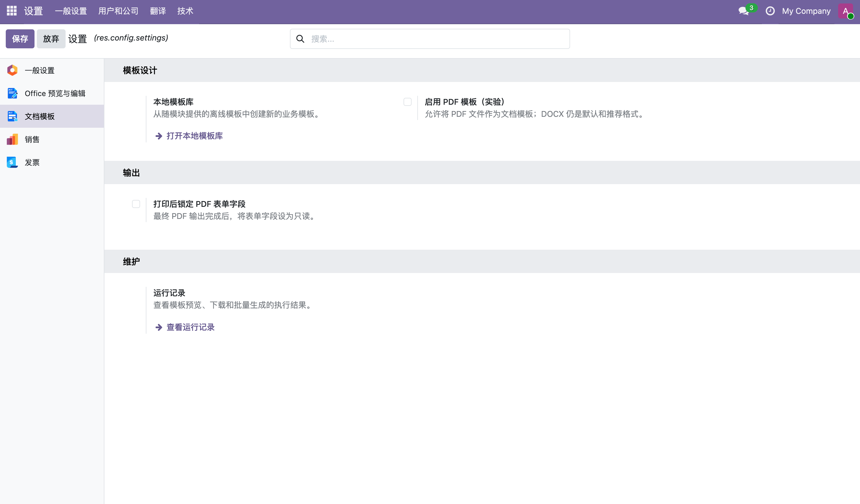Click the 输出 section heading
This screenshot has height=504, width=860.
tap(131, 173)
